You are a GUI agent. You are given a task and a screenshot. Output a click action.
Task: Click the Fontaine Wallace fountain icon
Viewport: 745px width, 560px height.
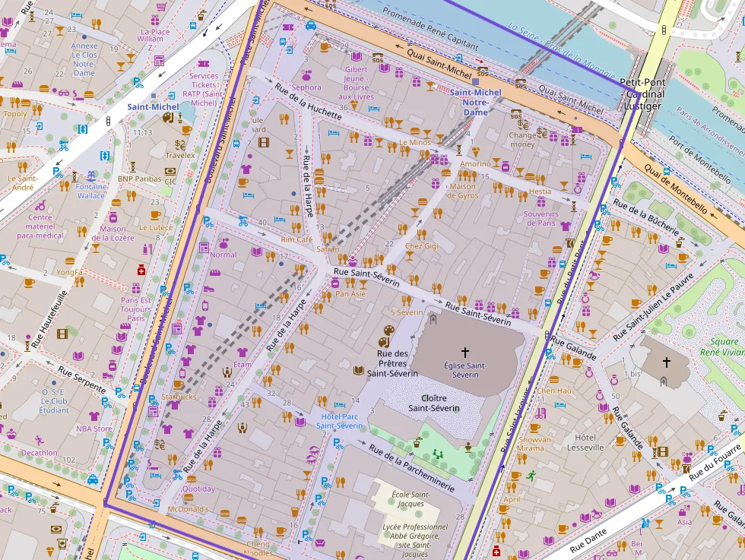[91, 176]
